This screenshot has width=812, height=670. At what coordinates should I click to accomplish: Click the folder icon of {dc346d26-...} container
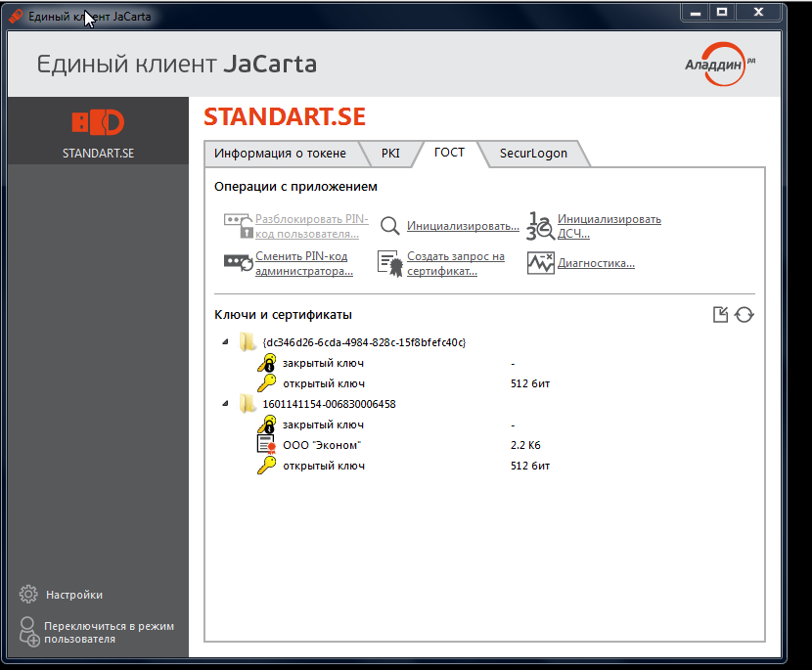(x=248, y=342)
